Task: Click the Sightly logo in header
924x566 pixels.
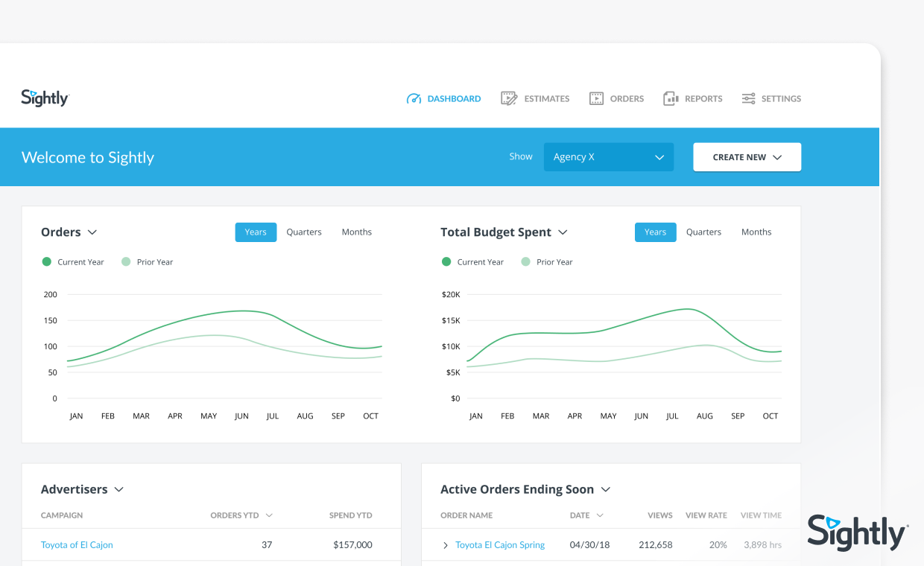Action: tap(45, 98)
